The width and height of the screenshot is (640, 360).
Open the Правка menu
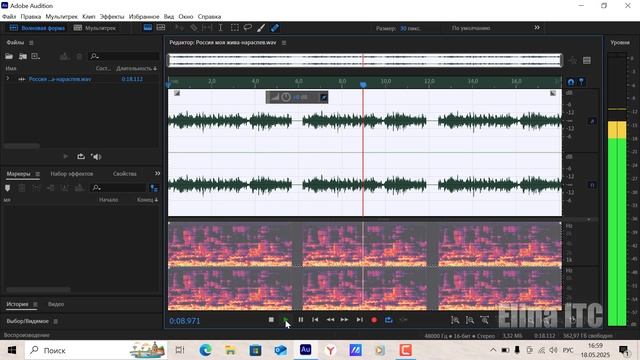31,17
